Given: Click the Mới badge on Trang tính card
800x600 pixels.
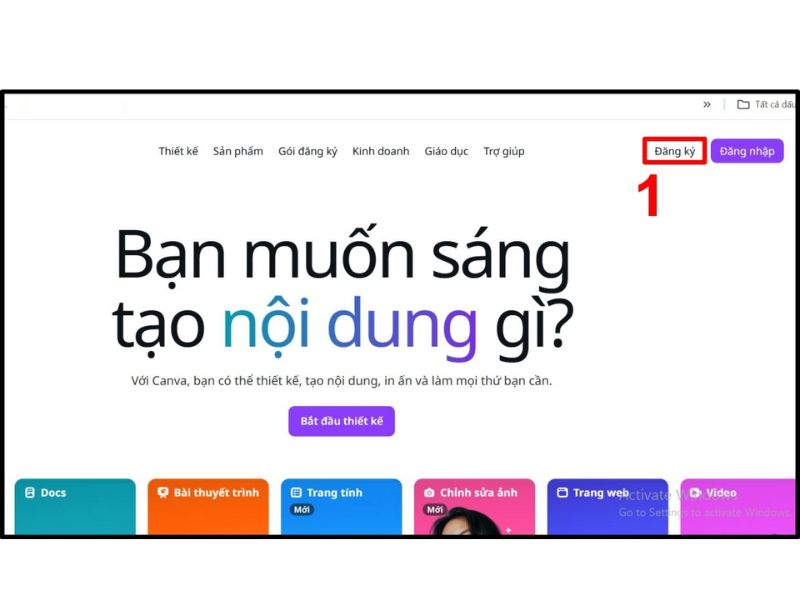Looking at the screenshot, I should [303, 508].
